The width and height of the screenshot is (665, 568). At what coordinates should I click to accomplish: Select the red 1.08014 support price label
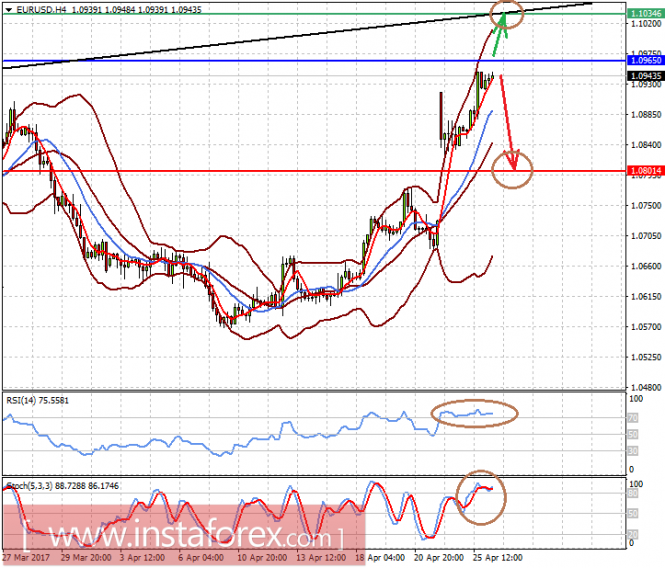click(x=645, y=171)
